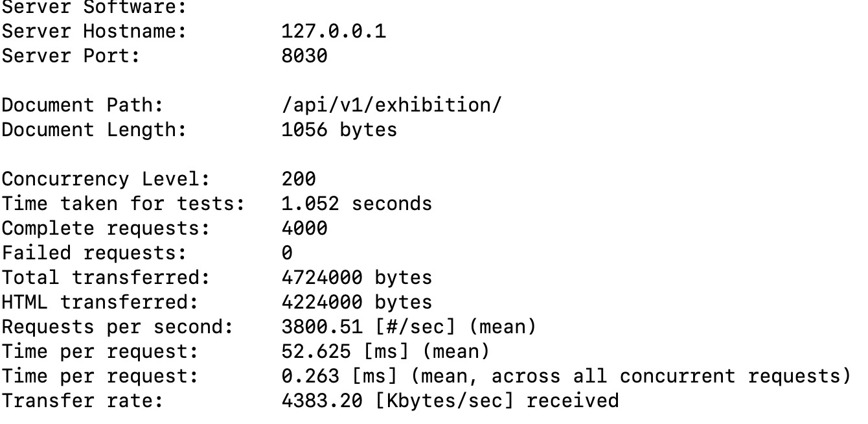This screenshot has width=868, height=424.
Task: Click the 4224000 bytes HTML transferred value
Action: click(x=356, y=302)
